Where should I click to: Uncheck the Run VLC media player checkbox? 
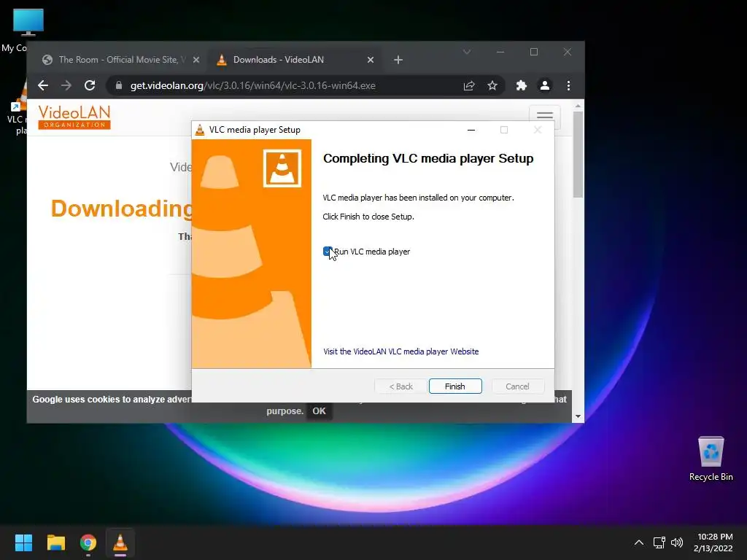pyautogui.click(x=328, y=252)
